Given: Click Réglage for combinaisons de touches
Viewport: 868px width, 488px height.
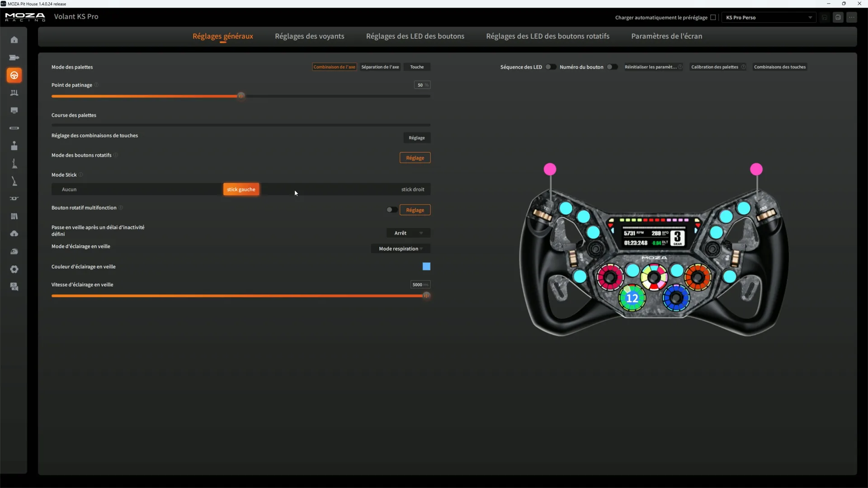Looking at the screenshot, I should click(417, 138).
